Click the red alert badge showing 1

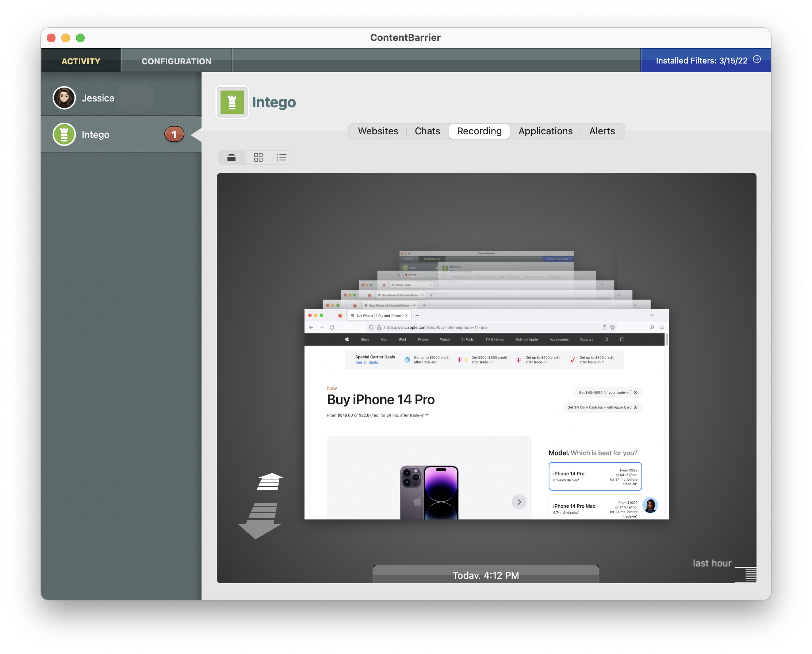click(x=174, y=135)
